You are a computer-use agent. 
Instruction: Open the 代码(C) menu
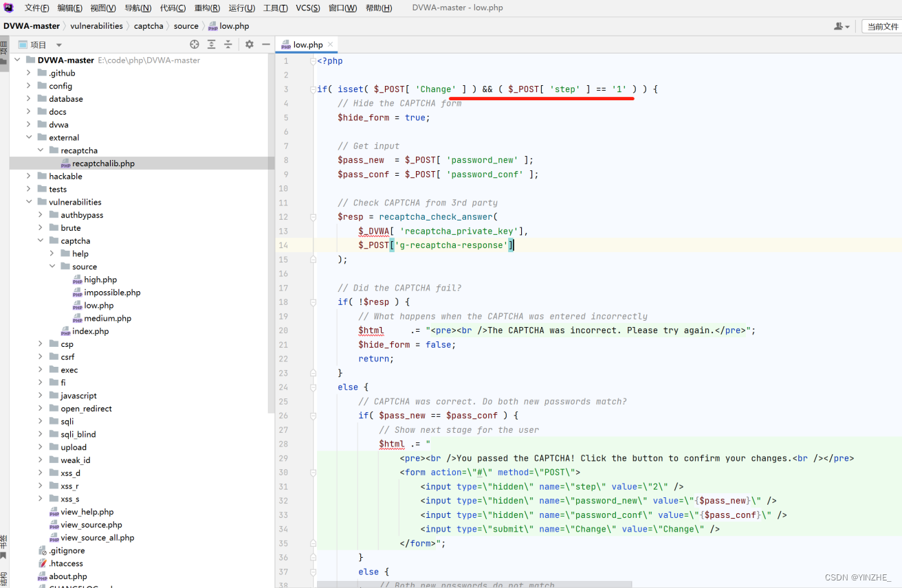(x=173, y=8)
